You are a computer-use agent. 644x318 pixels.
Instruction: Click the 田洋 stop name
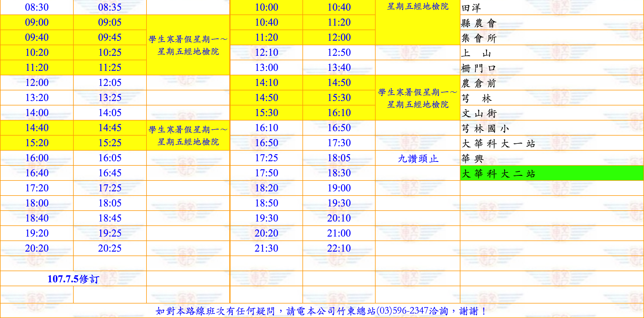point(471,8)
